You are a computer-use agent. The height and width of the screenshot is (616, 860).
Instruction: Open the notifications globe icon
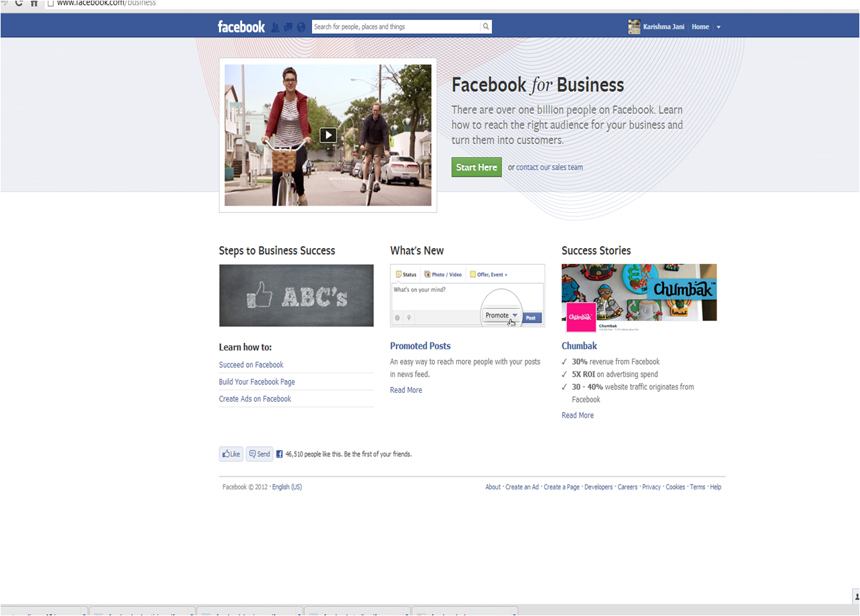click(301, 27)
